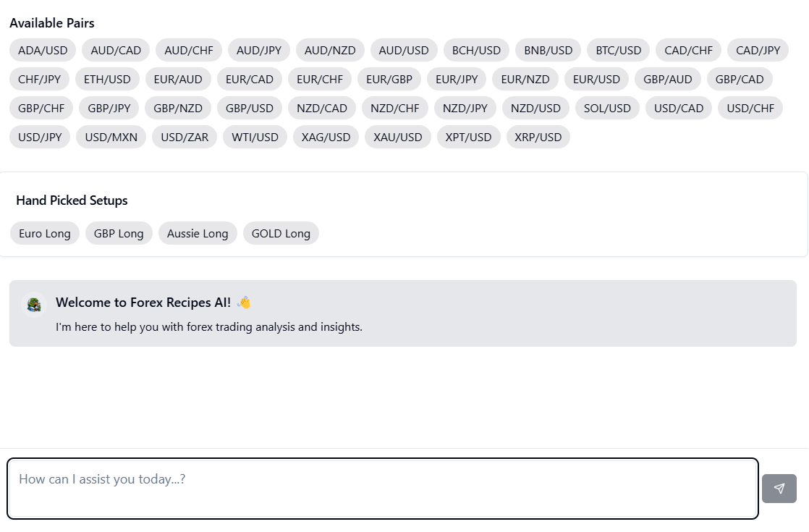
Task: Click the EUR/USD pair chip
Action: point(596,79)
